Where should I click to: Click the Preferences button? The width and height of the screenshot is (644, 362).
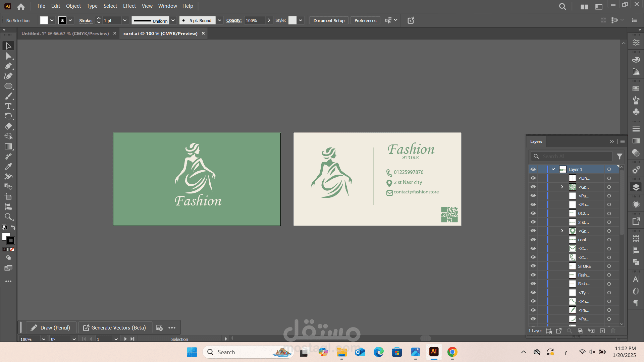click(365, 20)
